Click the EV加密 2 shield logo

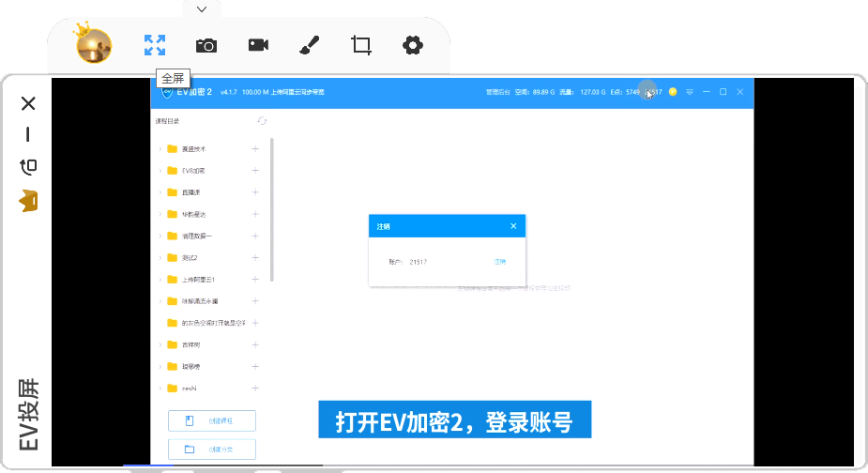tap(167, 93)
